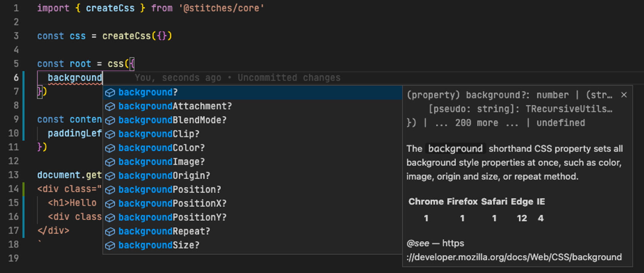The image size is (644, 273).
Task: Select the highlighted background? suggestion
Action: click(x=148, y=92)
